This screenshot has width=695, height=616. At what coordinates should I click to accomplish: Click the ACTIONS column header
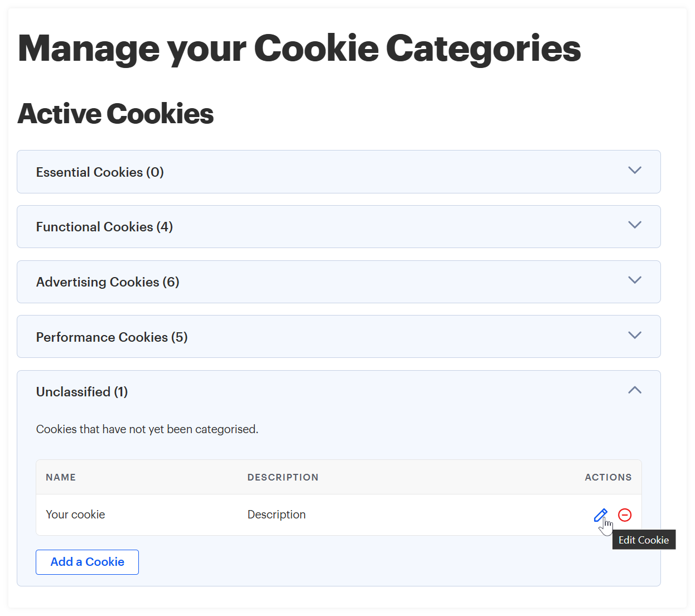pos(608,477)
